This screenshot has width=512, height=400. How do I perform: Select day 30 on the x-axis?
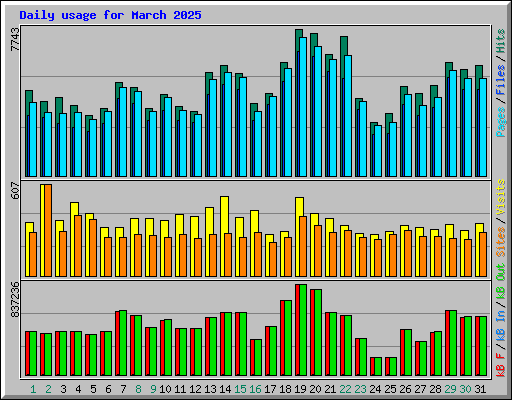(x=465, y=389)
